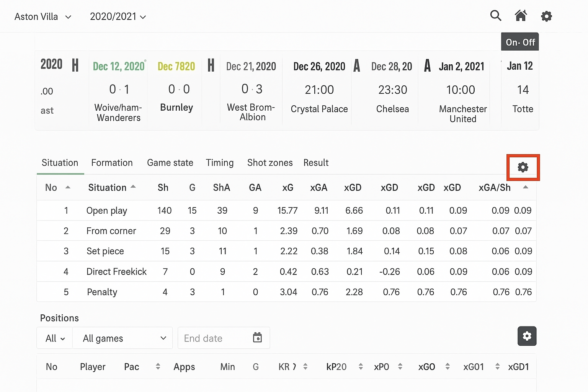
Task: Sort the Pac column in Positions
Action: point(158,367)
